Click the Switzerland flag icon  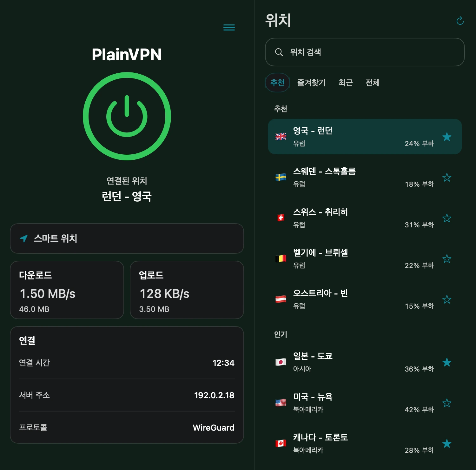281,218
